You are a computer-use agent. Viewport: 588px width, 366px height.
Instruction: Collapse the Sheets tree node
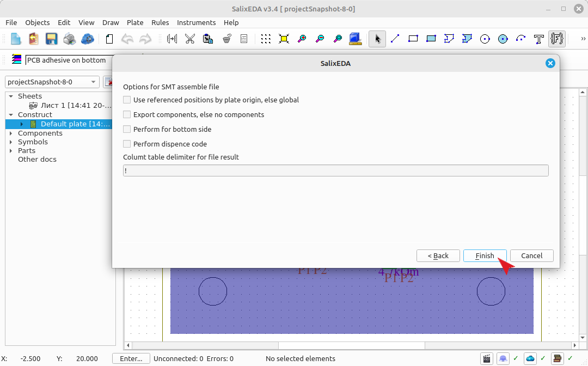click(11, 96)
